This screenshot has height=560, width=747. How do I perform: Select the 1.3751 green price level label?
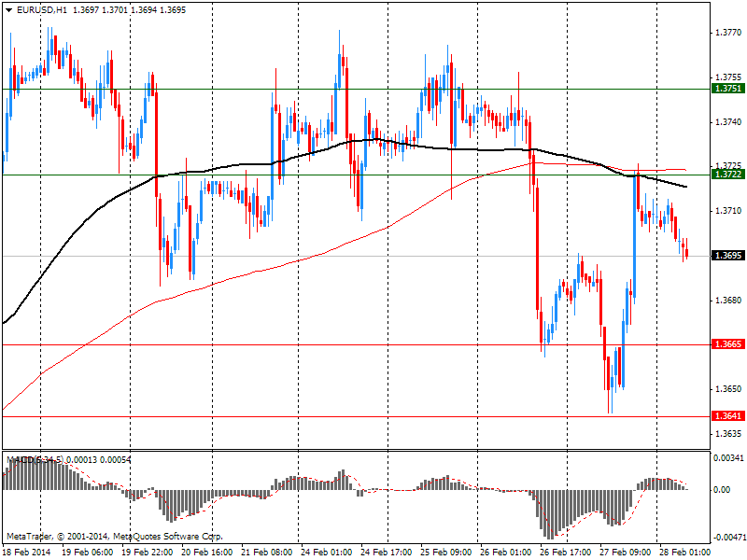(x=727, y=89)
